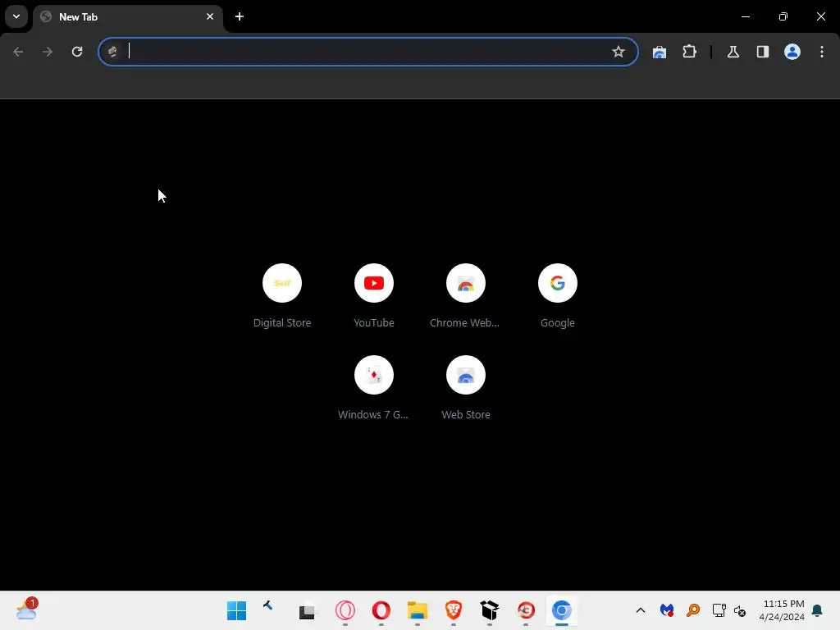
Task: Open Task View on taskbar
Action: pos(307,610)
